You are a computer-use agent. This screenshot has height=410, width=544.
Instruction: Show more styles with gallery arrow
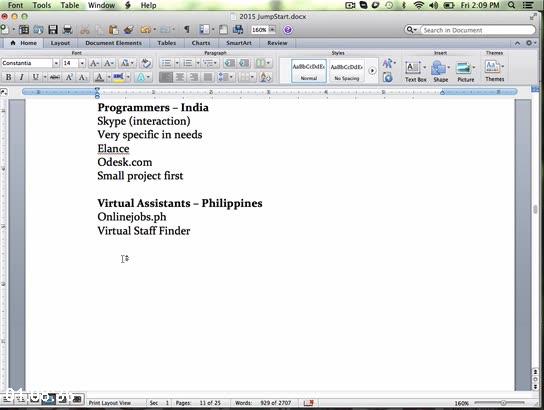[372, 71]
